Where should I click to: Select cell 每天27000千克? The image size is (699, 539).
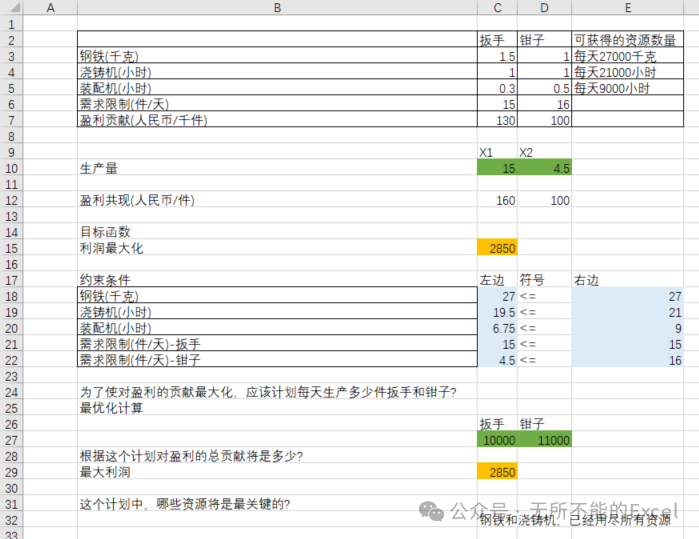click(x=627, y=56)
